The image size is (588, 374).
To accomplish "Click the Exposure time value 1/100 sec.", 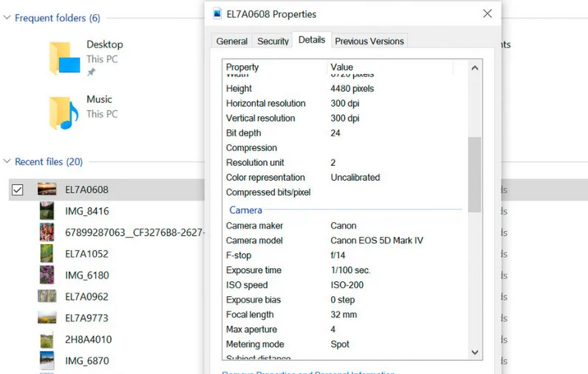I will (x=350, y=270).
